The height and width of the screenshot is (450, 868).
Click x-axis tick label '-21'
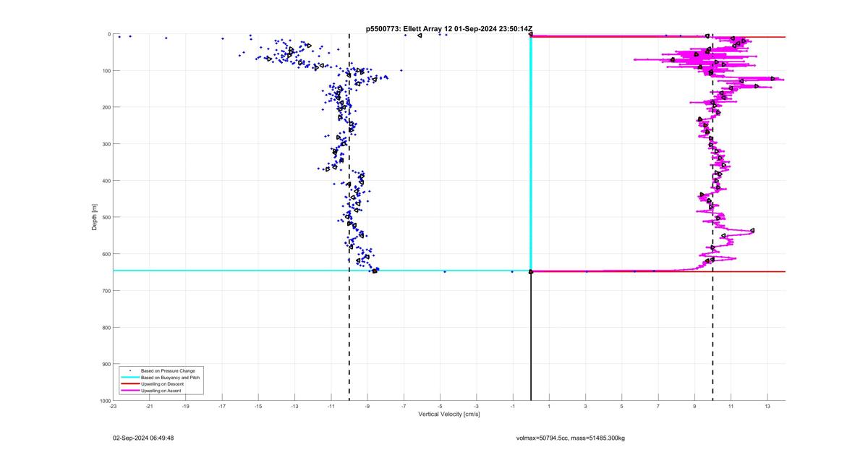coord(149,407)
